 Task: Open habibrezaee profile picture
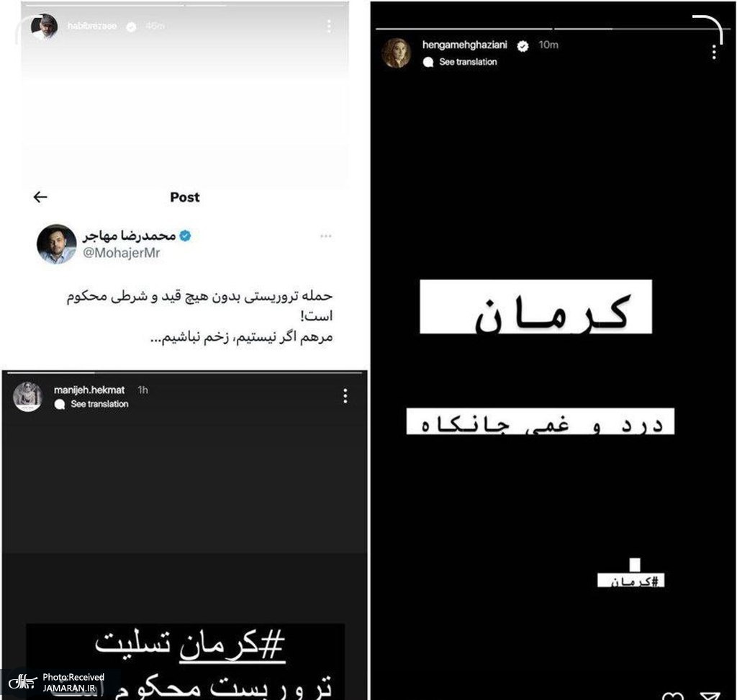click(44, 27)
